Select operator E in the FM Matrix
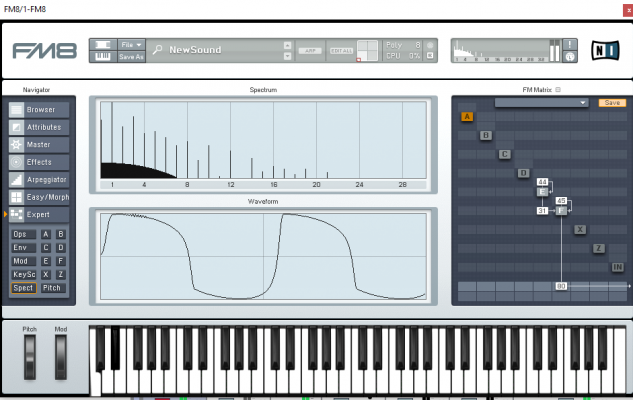Image resolution: width=633 pixels, height=400 pixels. (x=542, y=192)
